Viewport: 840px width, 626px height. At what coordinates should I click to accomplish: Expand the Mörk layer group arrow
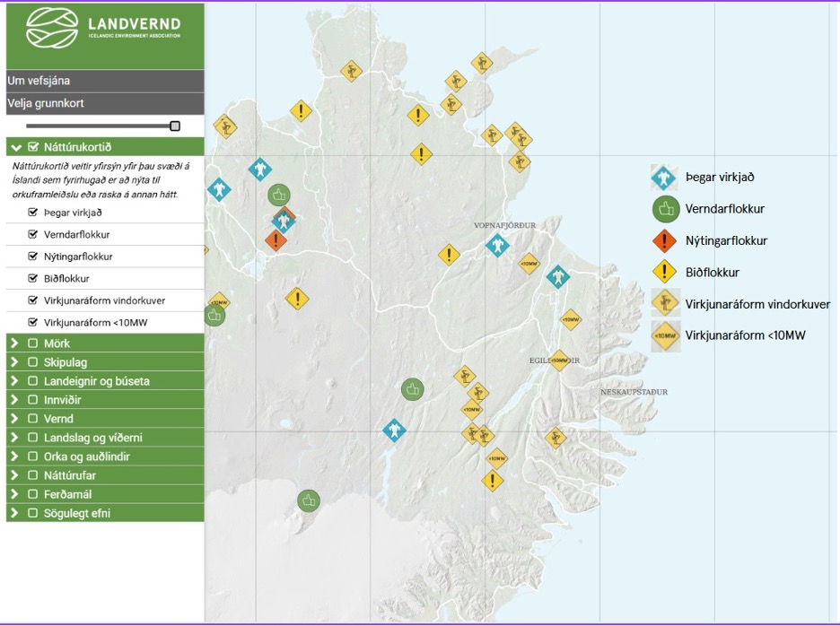(14, 343)
